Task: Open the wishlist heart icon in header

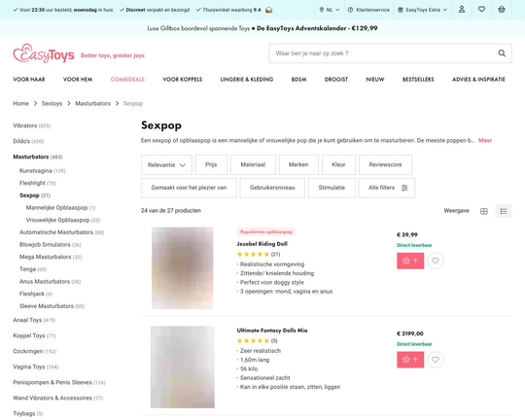Action: 481,10
